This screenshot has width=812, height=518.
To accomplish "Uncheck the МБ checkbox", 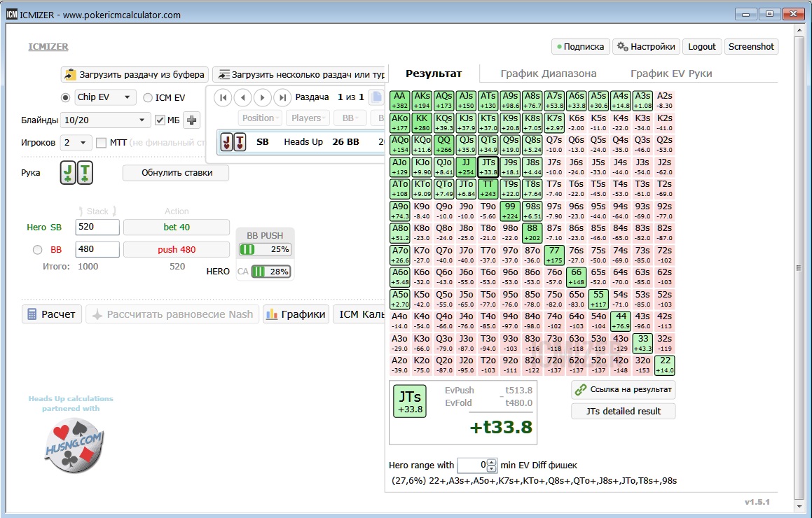I will pyautogui.click(x=160, y=120).
